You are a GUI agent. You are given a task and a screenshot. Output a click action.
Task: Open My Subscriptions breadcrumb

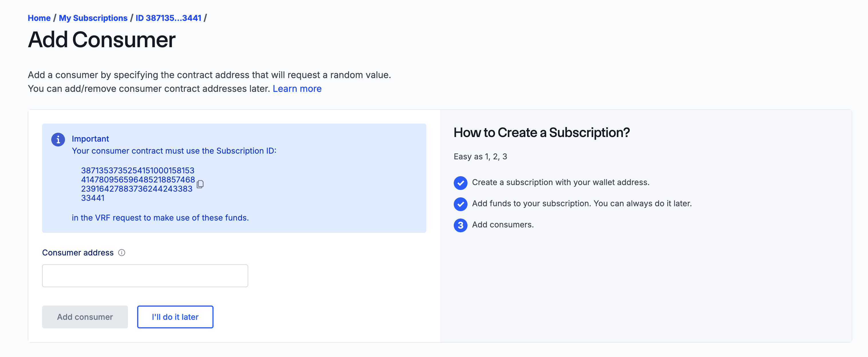[x=93, y=18]
